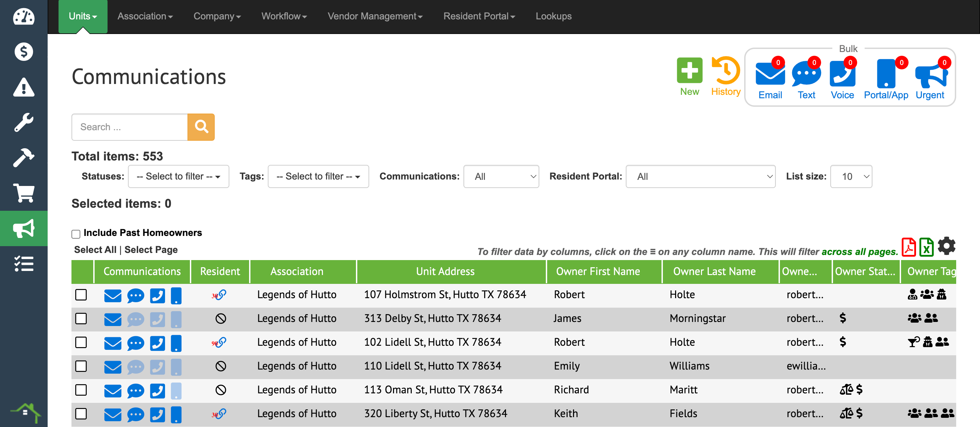Open the Association menu

coord(145,16)
